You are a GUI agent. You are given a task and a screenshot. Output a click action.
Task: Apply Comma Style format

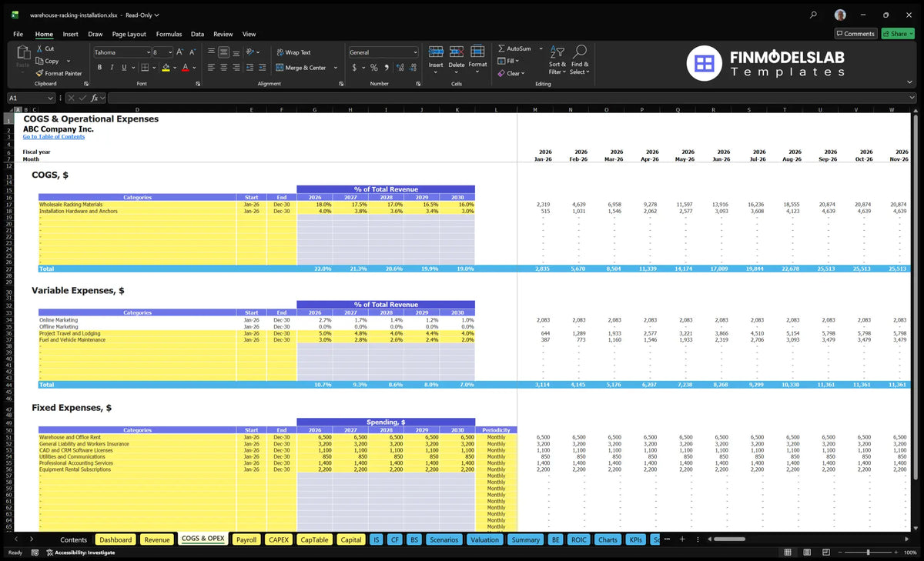pos(387,68)
